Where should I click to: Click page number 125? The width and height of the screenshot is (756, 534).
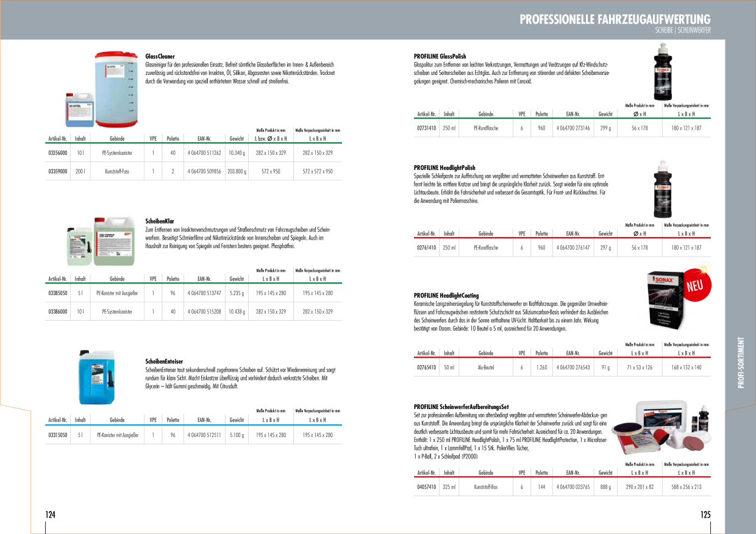[x=705, y=514]
